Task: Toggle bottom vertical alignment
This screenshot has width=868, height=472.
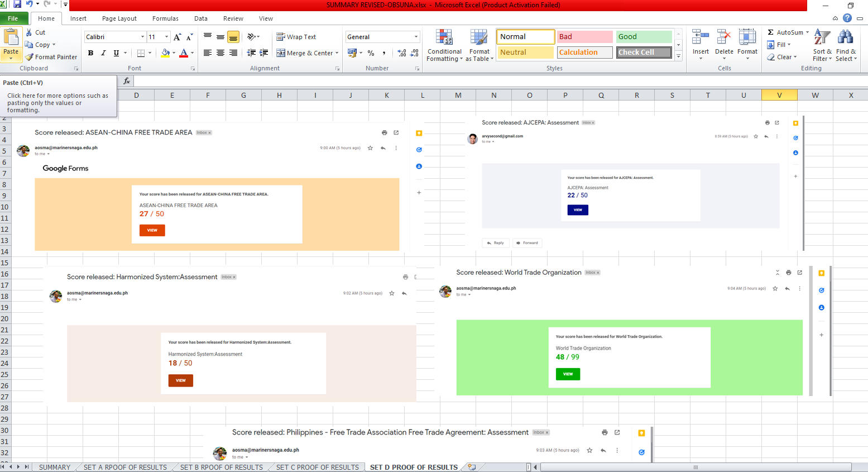Action: 233,37
